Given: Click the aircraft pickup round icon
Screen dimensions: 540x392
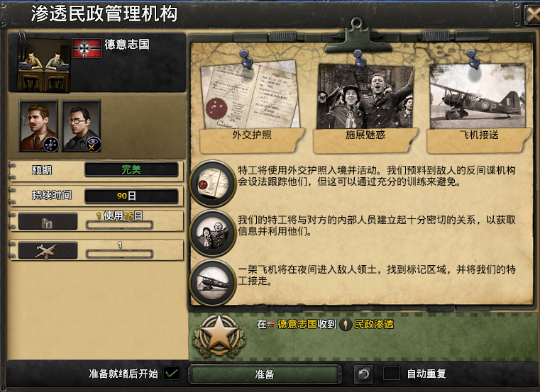Looking at the screenshot, I should coord(212,283).
